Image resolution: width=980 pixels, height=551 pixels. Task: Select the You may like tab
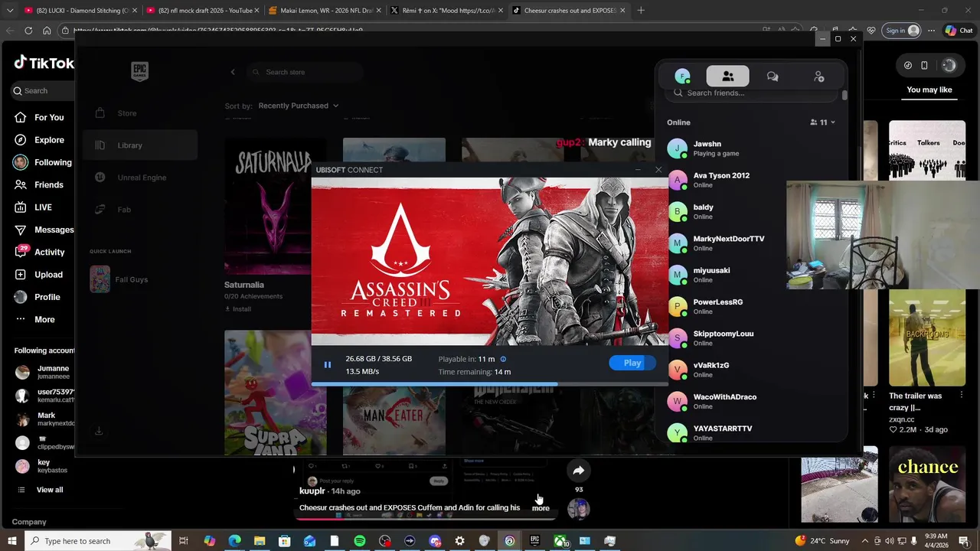pos(929,90)
